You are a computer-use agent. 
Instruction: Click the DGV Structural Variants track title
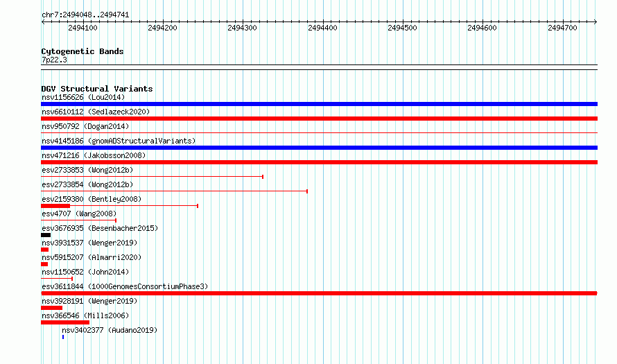click(x=97, y=89)
